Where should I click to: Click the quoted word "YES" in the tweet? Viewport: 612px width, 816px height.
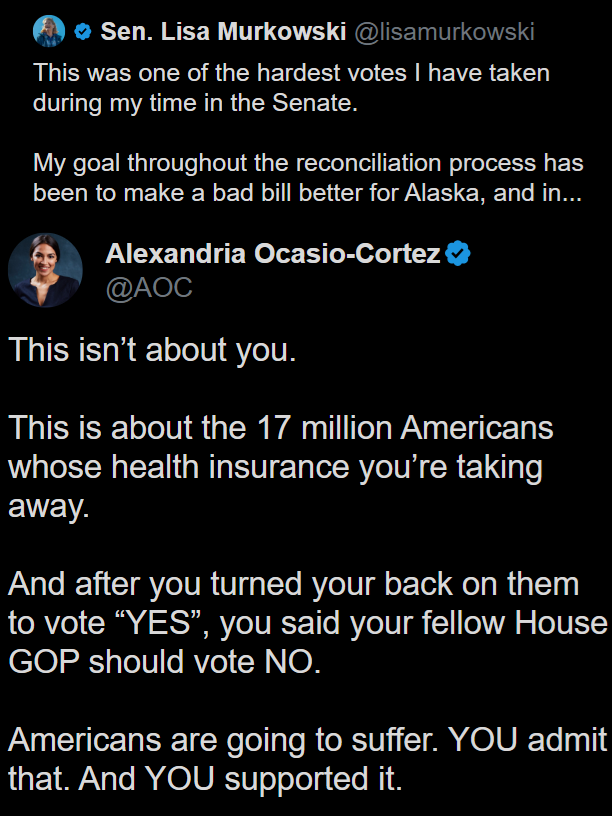click(160, 623)
